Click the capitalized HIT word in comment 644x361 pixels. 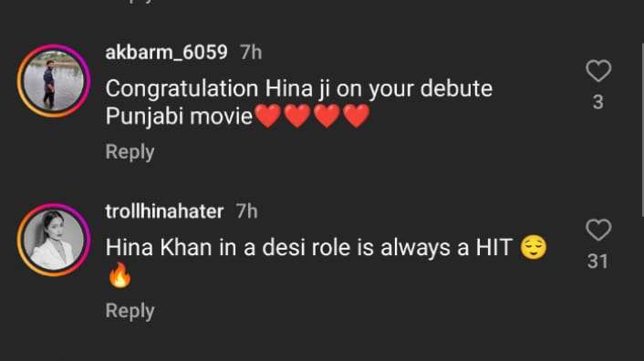pyautogui.click(x=494, y=248)
